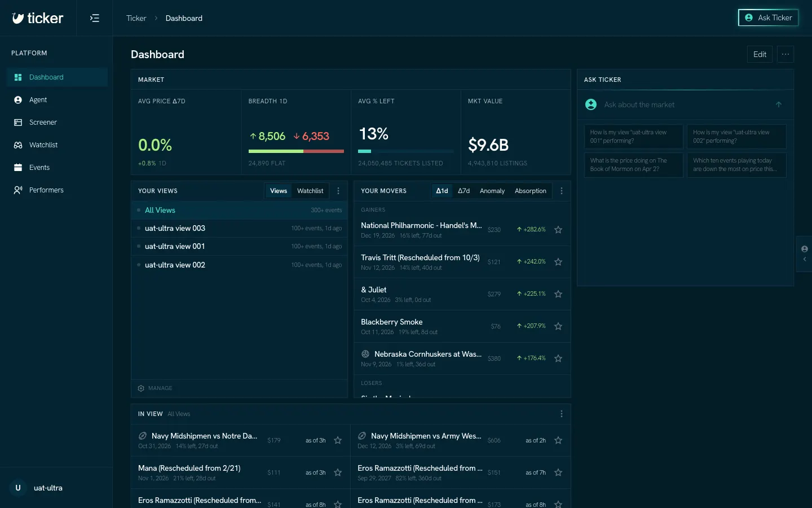The width and height of the screenshot is (812, 508).
Task: Star Navy Midshipmen vs Notre Dame event
Action: tap(338, 440)
